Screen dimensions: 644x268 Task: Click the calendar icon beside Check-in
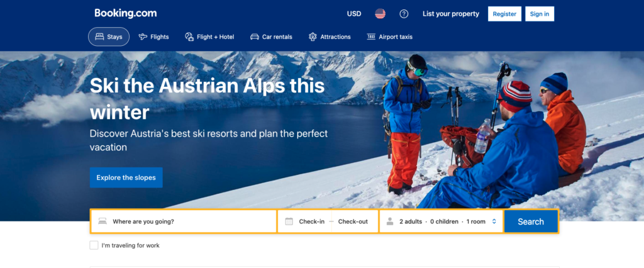[x=289, y=221]
